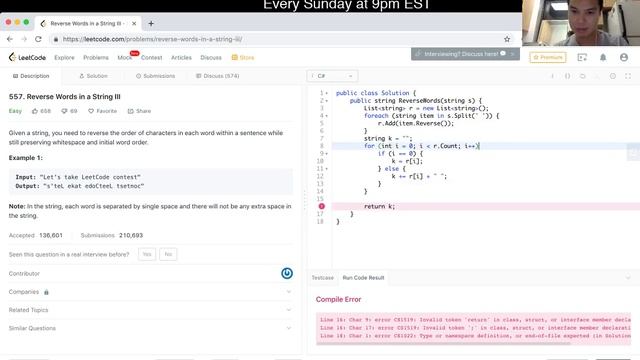Screen dimensions: 640x360
Task: Enter fullscreen editor mode
Action: pyautogui.click(x=628, y=76)
